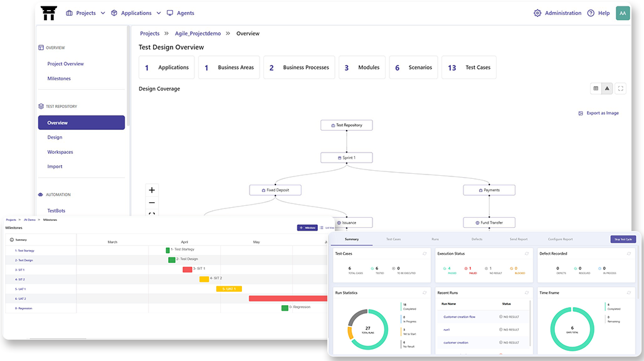This screenshot has height=361, width=644.
Task: Refresh the Test Cases card
Action: (x=424, y=254)
